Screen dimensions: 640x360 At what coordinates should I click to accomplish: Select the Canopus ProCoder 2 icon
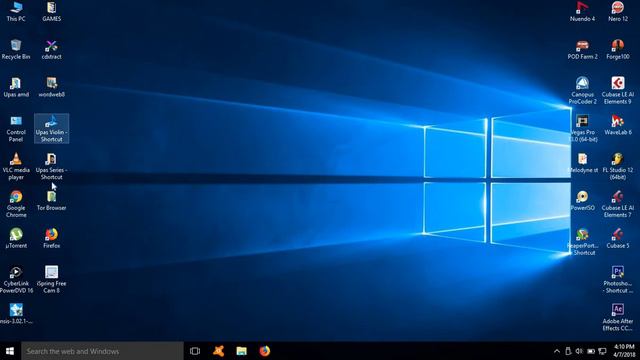coord(582,90)
